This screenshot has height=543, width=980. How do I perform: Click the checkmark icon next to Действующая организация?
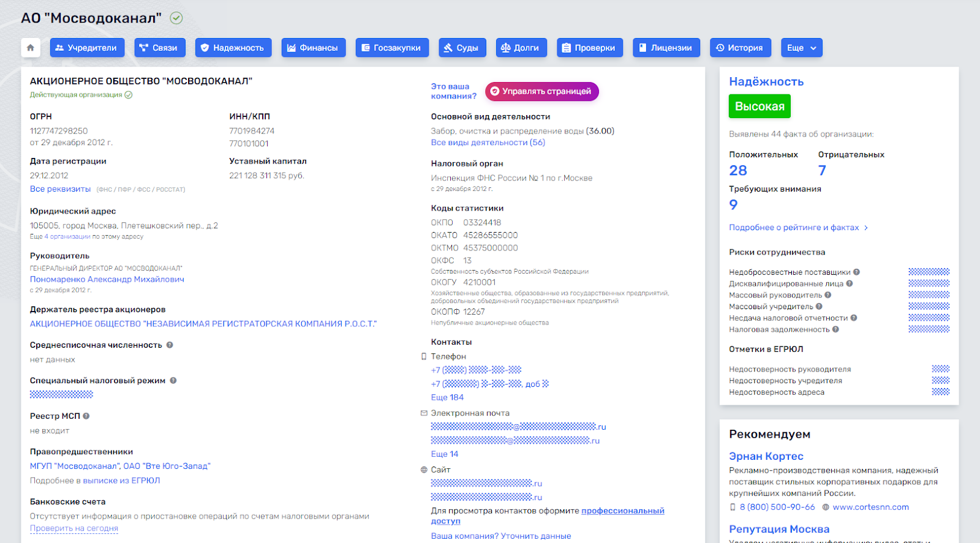click(129, 95)
